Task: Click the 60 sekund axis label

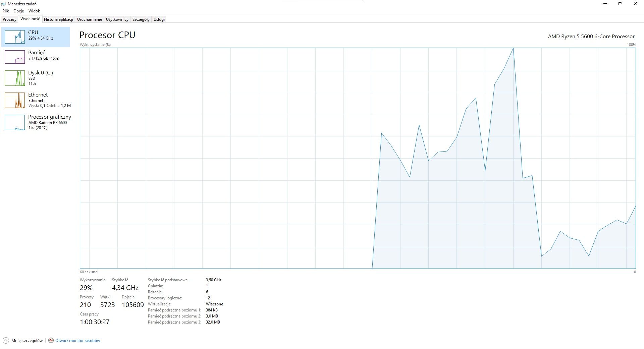Action: tap(89, 272)
